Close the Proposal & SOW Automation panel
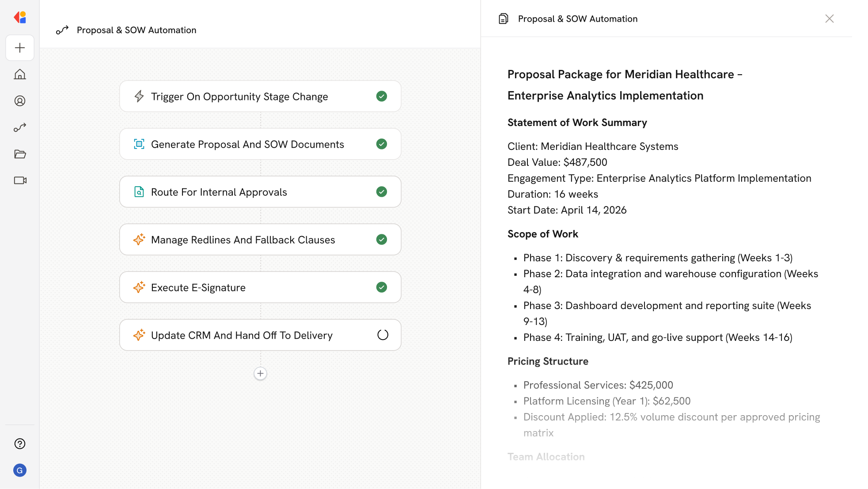The height and width of the screenshot is (489, 868). pos(829,19)
